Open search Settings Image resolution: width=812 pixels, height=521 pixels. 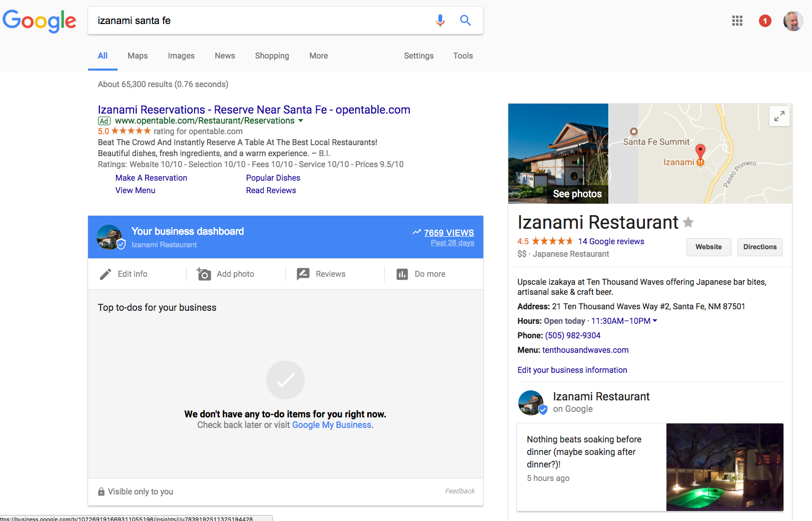419,56
